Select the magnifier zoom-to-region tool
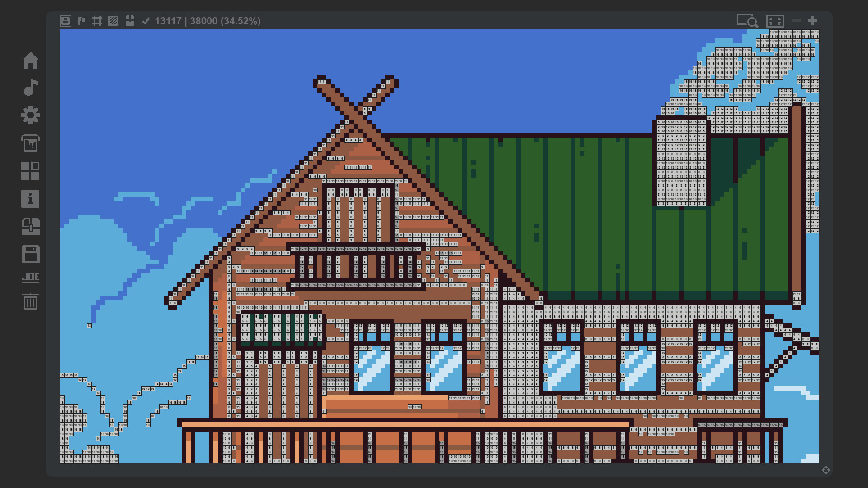Viewport: 868px width, 488px height. (747, 21)
